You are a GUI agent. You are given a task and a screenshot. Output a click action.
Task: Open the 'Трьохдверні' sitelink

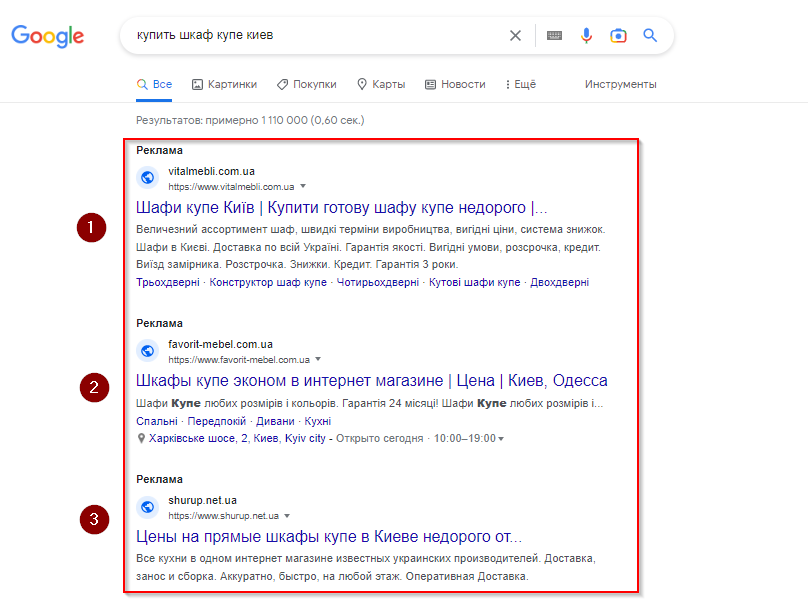(167, 282)
